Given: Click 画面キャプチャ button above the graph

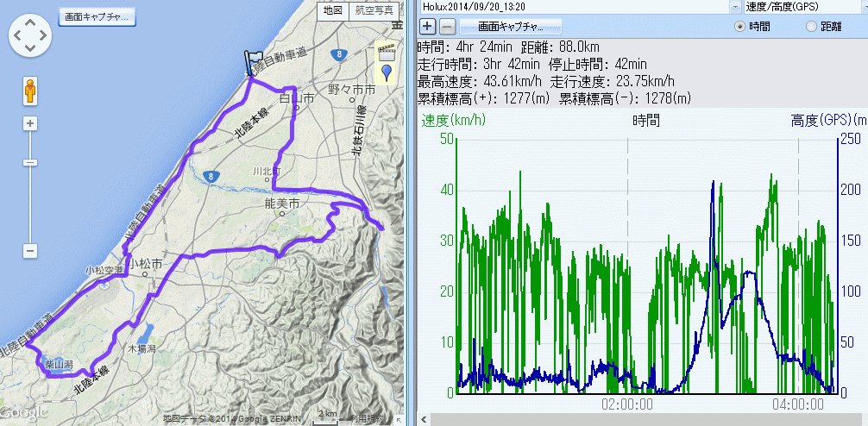Looking at the screenshot, I should pos(510,26).
